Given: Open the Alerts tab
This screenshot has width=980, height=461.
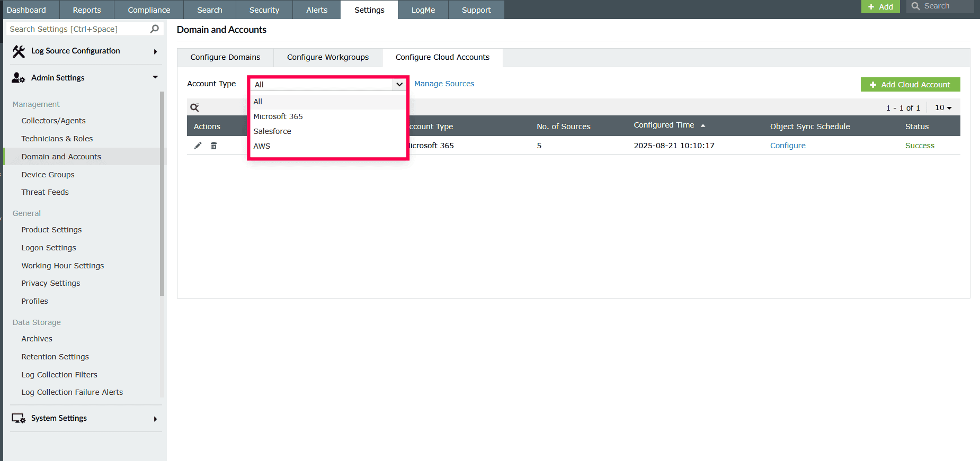Looking at the screenshot, I should [x=317, y=10].
